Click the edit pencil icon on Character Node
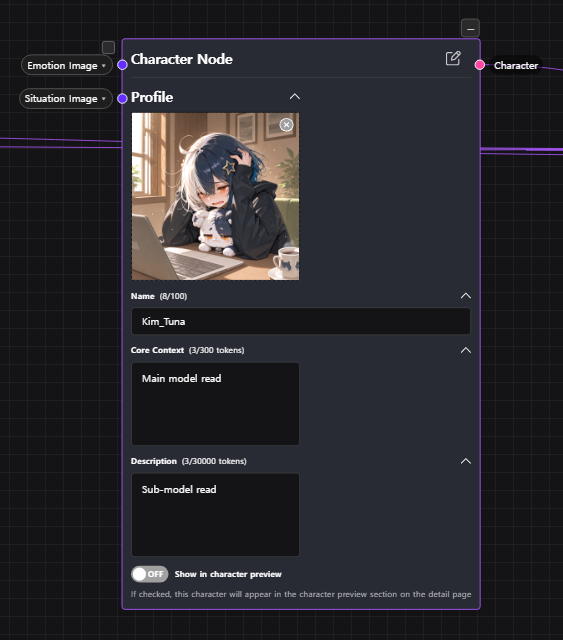This screenshot has width=563, height=640. [453, 58]
